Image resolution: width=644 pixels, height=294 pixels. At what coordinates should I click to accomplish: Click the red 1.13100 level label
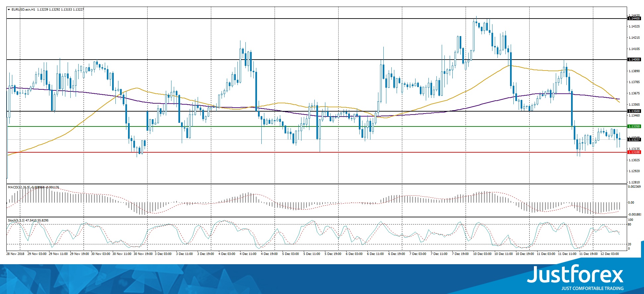[634, 152]
